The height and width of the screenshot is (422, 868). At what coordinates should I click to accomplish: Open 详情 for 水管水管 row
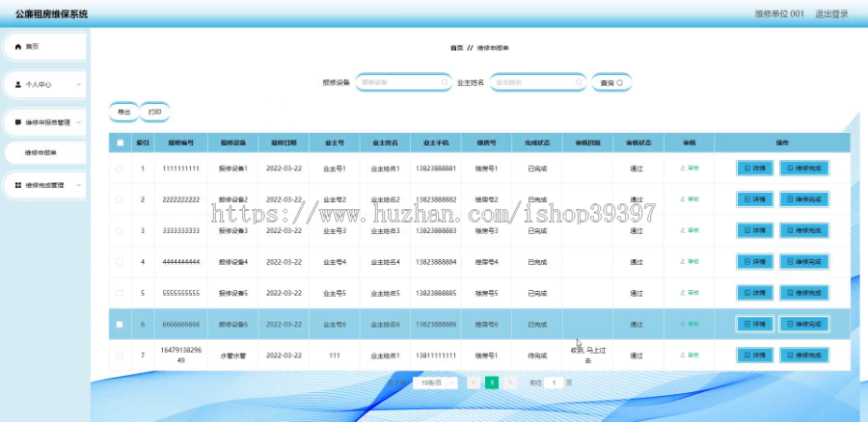coord(754,356)
